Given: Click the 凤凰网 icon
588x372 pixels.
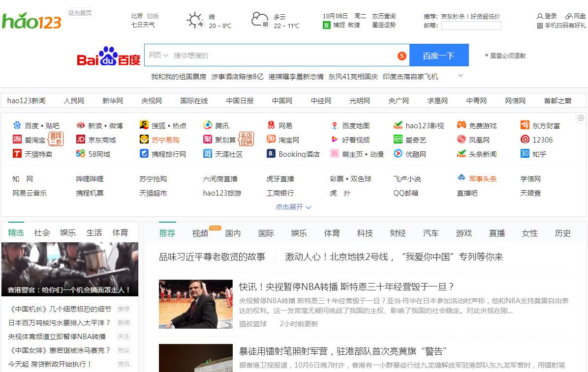Looking at the screenshot, I should (461, 140).
